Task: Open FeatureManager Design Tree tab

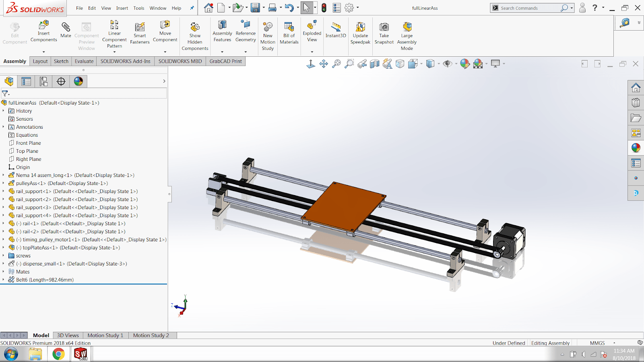Action: pos(9,81)
